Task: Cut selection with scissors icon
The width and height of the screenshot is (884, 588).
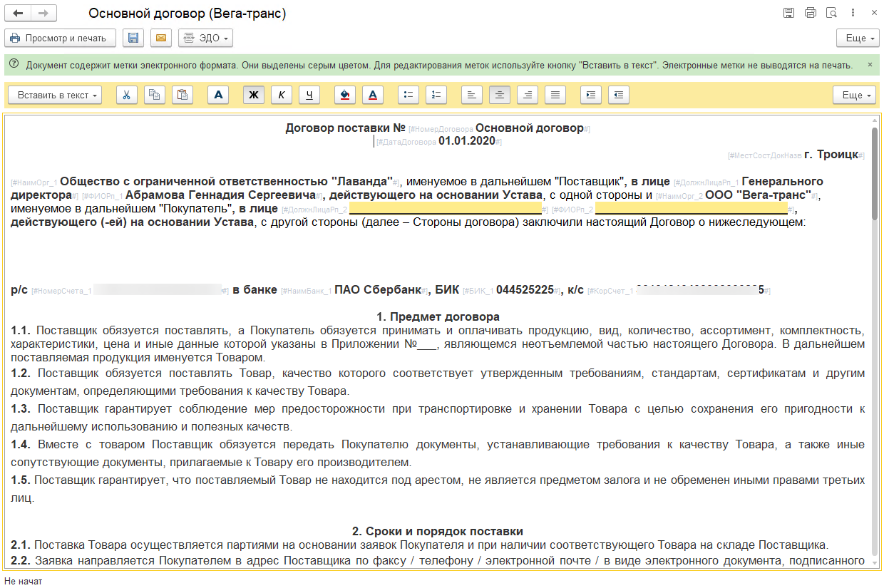Action: point(126,95)
